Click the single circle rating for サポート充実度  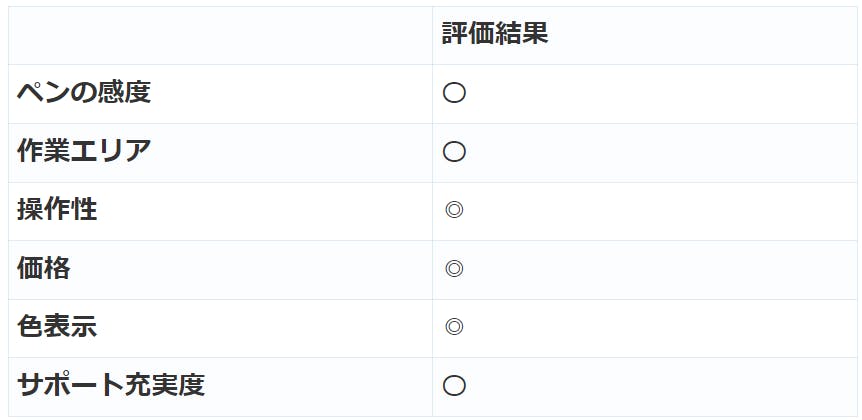pos(454,386)
